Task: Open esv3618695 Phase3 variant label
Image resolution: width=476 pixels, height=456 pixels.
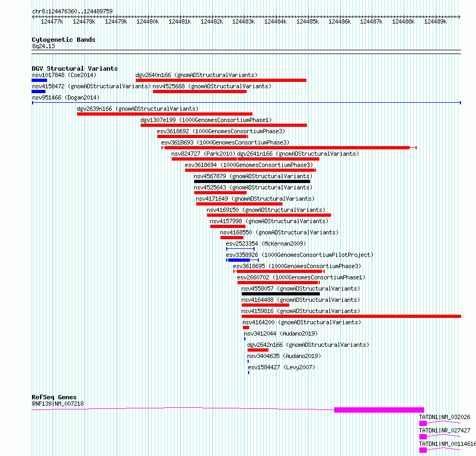Action: (x=297, y=266)
